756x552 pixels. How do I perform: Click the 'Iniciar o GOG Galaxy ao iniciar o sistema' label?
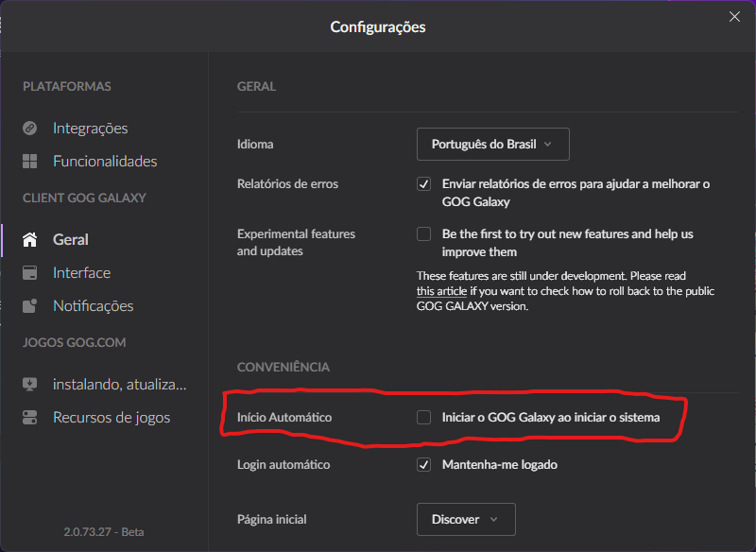(551, 418)
